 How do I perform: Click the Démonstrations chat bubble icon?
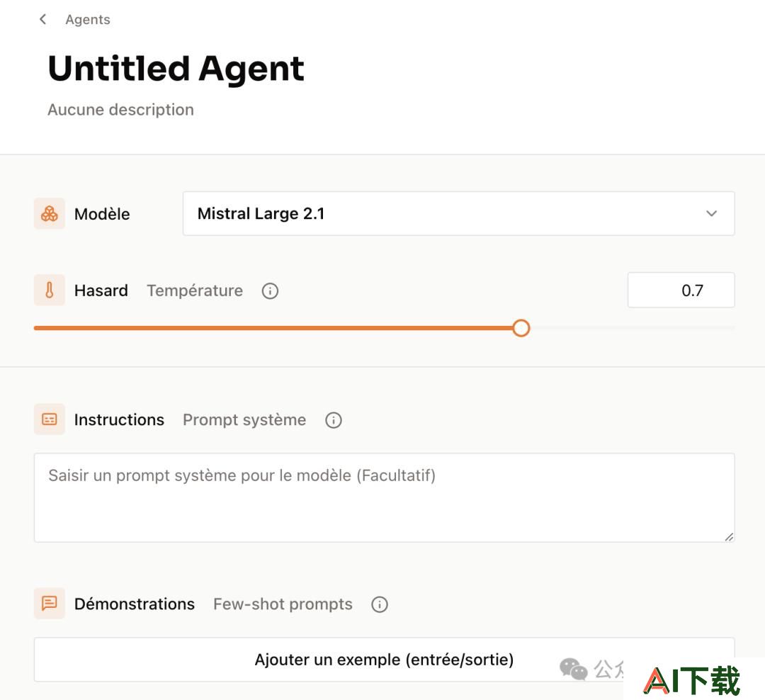[x=50, y=604]
